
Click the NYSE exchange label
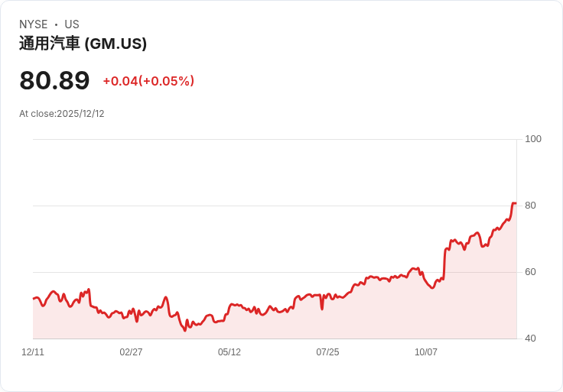pos(34,24)
